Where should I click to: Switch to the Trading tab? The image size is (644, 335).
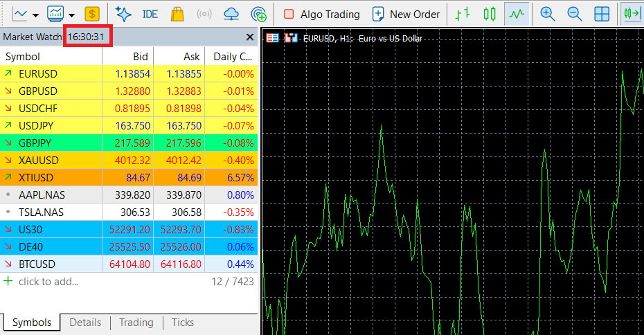tap(136, 323)
